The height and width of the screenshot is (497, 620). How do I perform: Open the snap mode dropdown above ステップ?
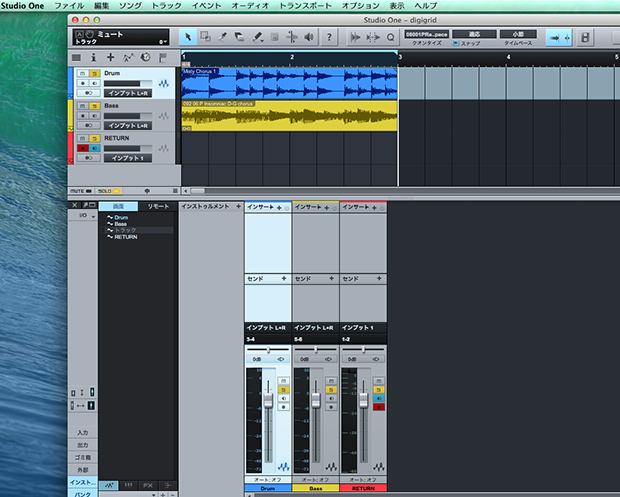click(474, 34)
